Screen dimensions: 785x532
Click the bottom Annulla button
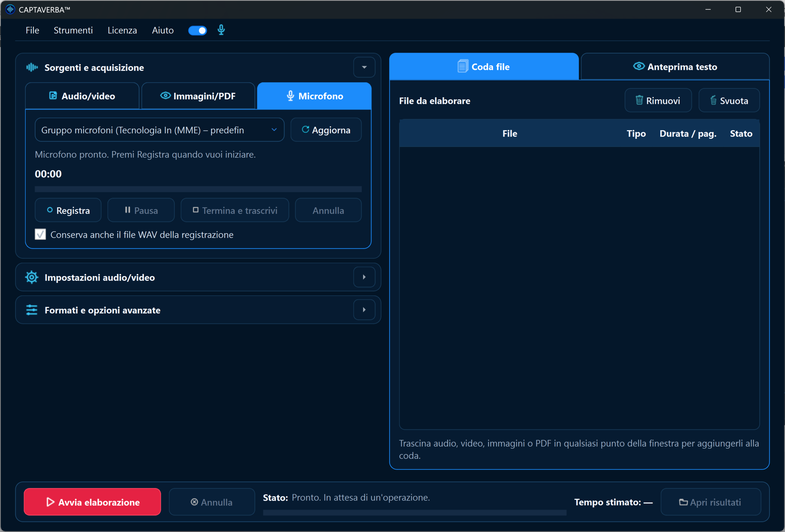(x=212, y=502)
